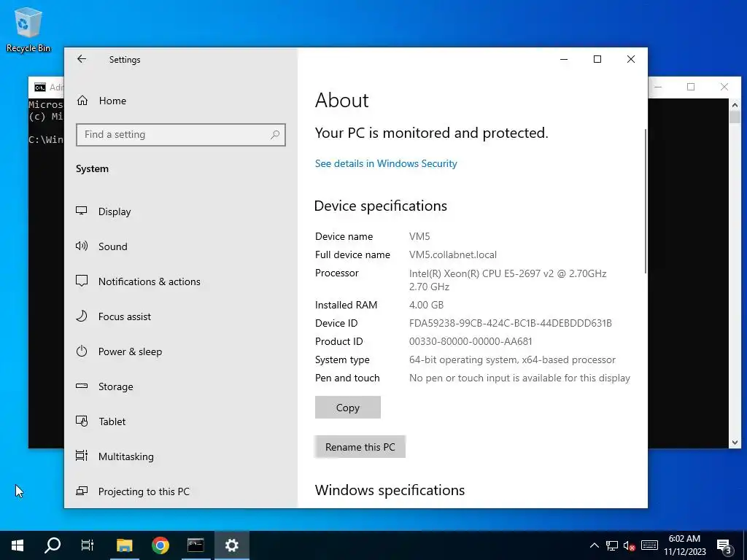
Task: Open Focus assist page
Action: tap(124, 316)
